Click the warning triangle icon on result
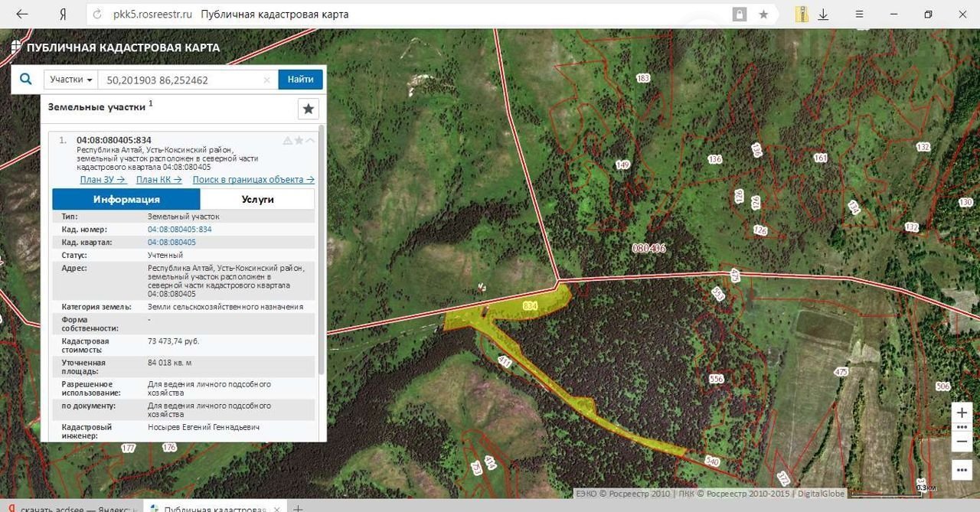The image size is (980, 512). pyautogui.click(x=288, y=140)
